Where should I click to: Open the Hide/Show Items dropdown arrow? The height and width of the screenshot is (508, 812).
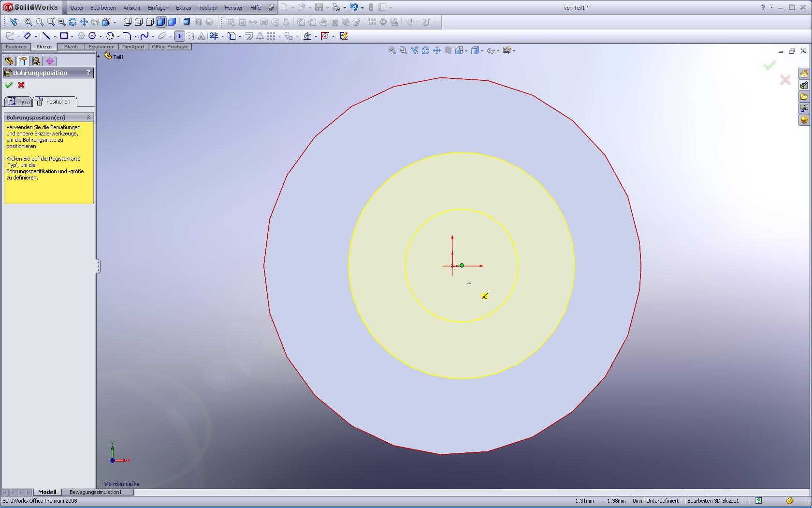(498, 51)
